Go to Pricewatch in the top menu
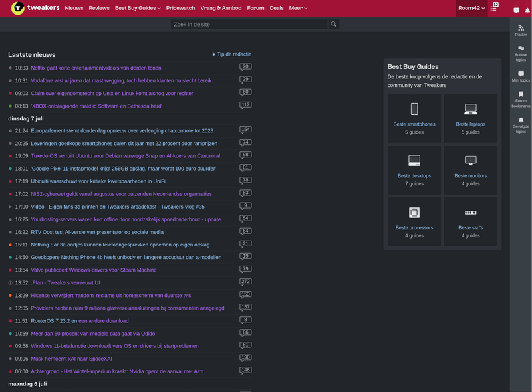This screenshot has width=532, height=392. 180,8
